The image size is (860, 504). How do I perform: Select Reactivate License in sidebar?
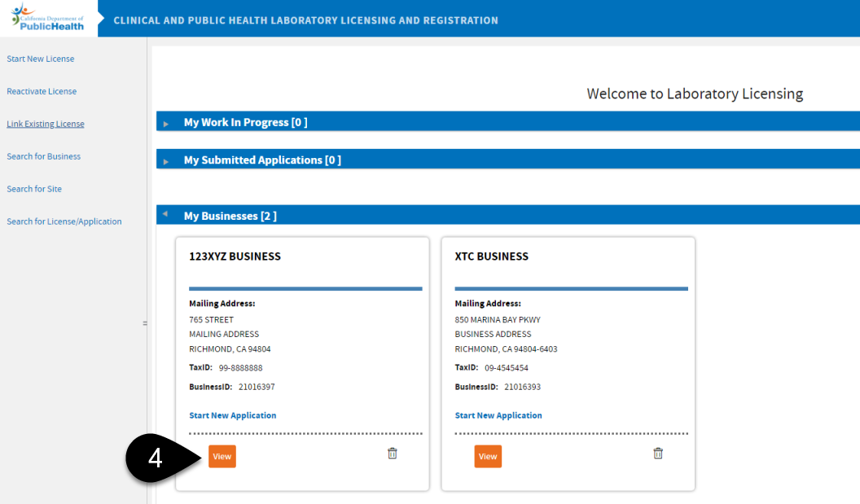coord(42,90)
